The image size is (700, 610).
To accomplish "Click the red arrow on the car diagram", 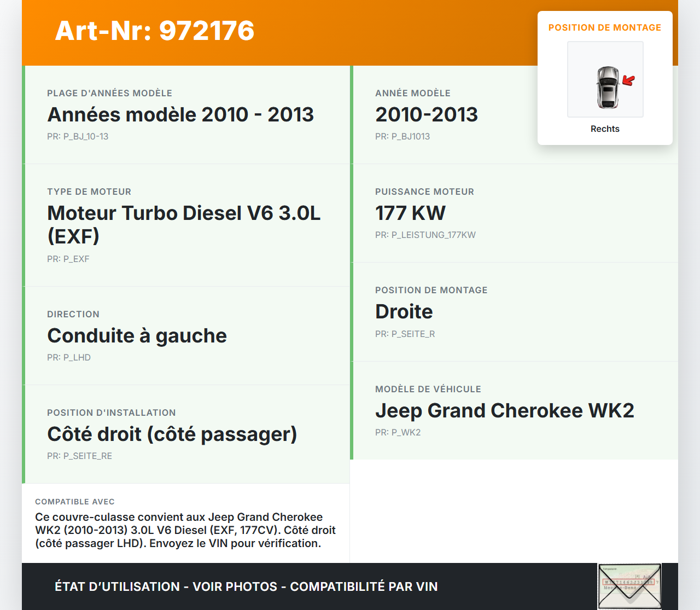I will click(628, 80).
